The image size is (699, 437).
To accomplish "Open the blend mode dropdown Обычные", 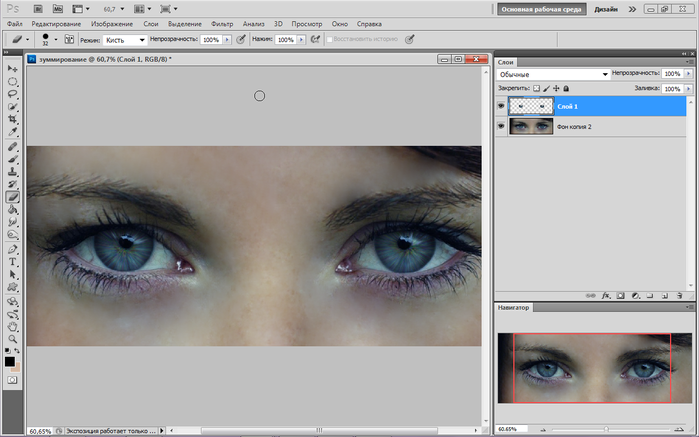I will pos(553,74).
